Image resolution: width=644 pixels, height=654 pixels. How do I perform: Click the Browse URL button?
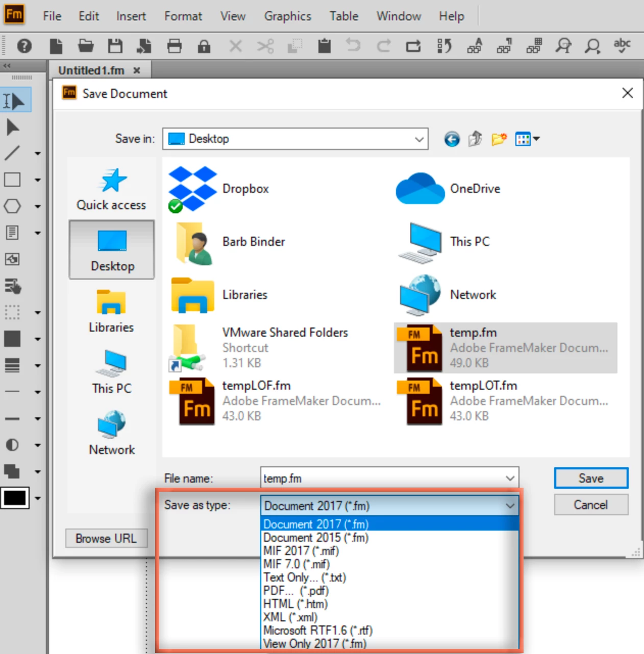click(106, 538)
